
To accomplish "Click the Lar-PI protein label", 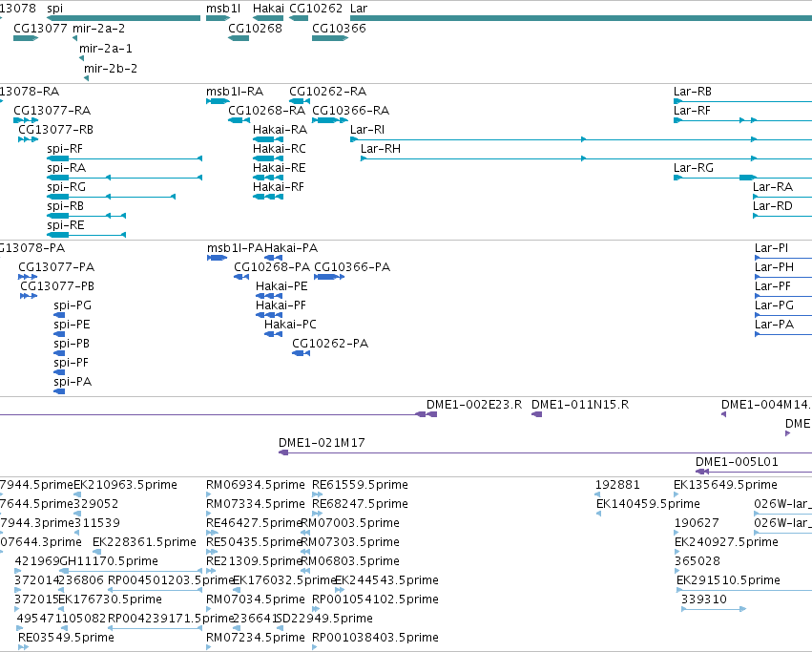I will (x=771, y=248).
